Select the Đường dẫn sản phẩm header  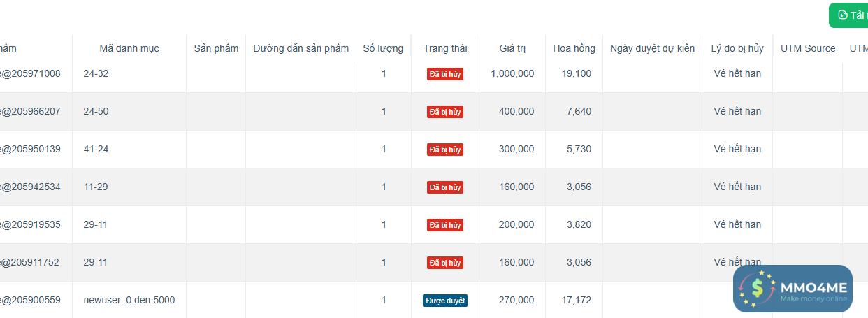301,48
